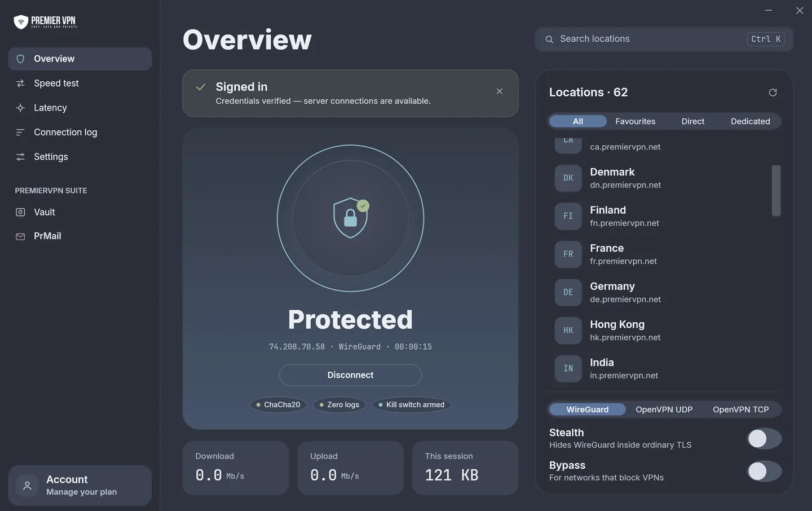
Task: Click the FI country badge
Action: [x=568, y=216]
